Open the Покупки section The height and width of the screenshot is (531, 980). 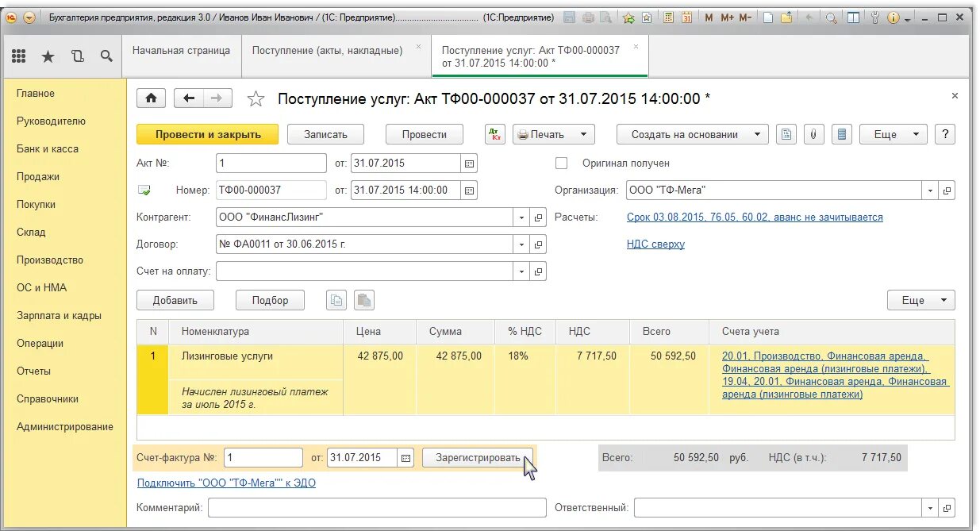(36, 204)
